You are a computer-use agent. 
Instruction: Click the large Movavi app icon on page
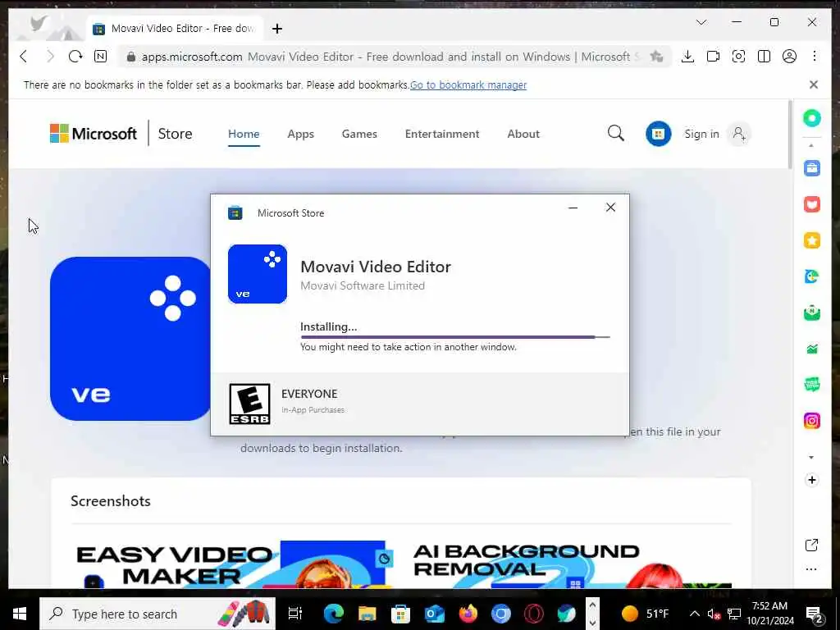tap(130, 339)
